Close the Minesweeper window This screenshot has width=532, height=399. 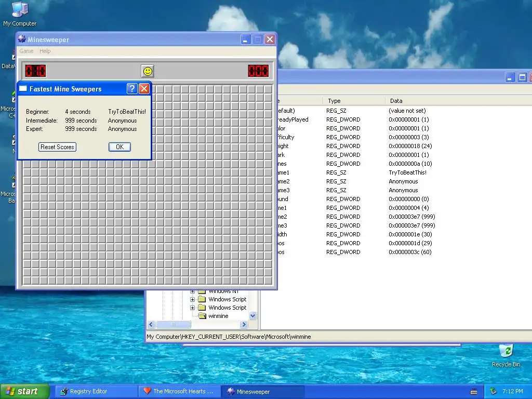270,39
